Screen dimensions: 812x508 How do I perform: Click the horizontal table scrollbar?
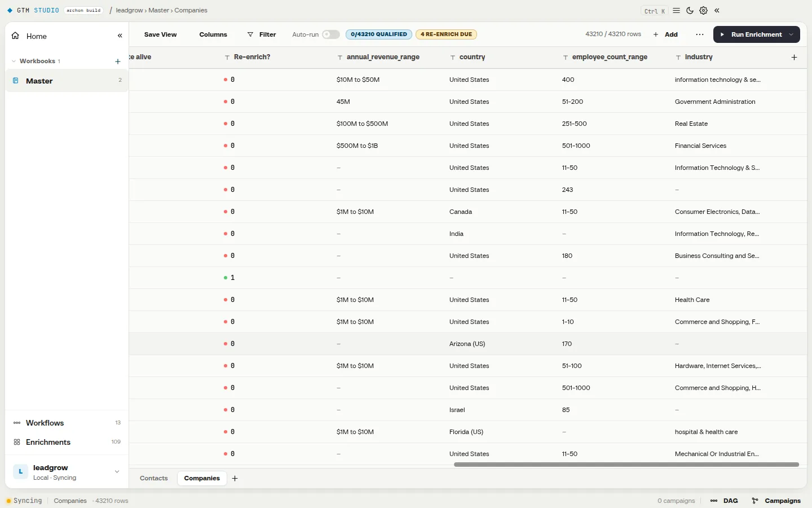(x=626, y=465)
